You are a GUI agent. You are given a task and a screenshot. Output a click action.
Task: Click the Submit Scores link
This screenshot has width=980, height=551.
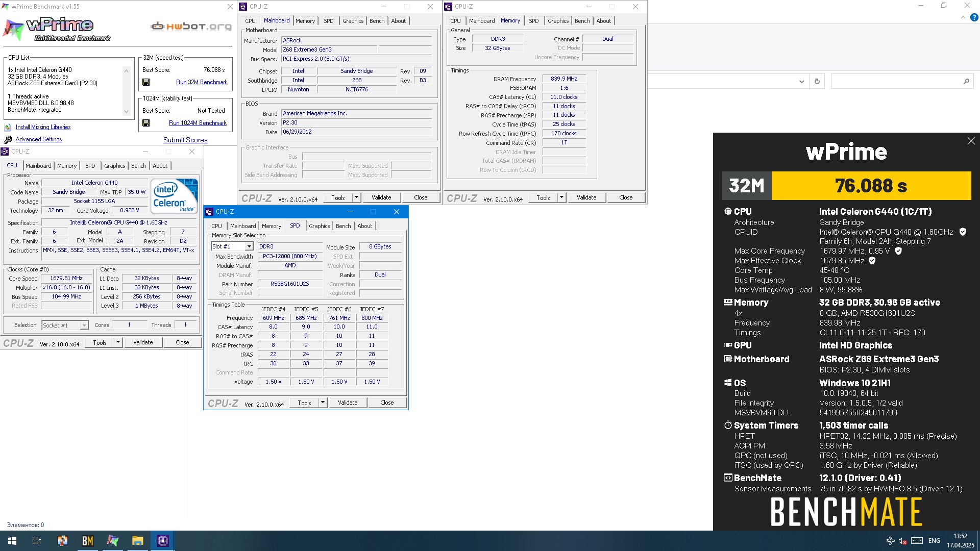185,140
